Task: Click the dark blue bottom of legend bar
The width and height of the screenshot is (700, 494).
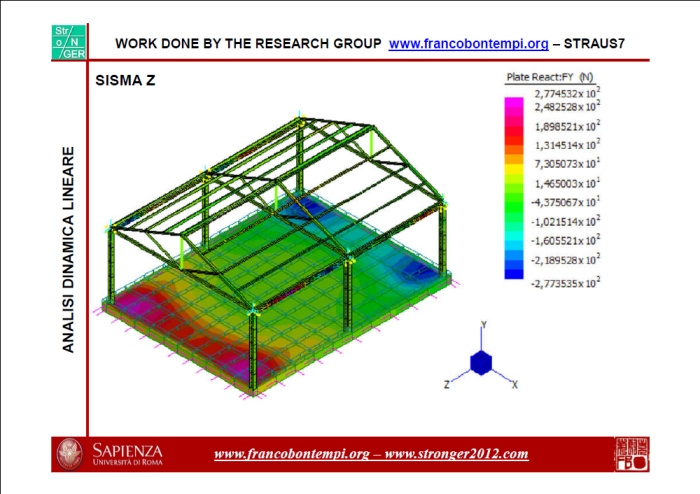Action: coord(514,270)
